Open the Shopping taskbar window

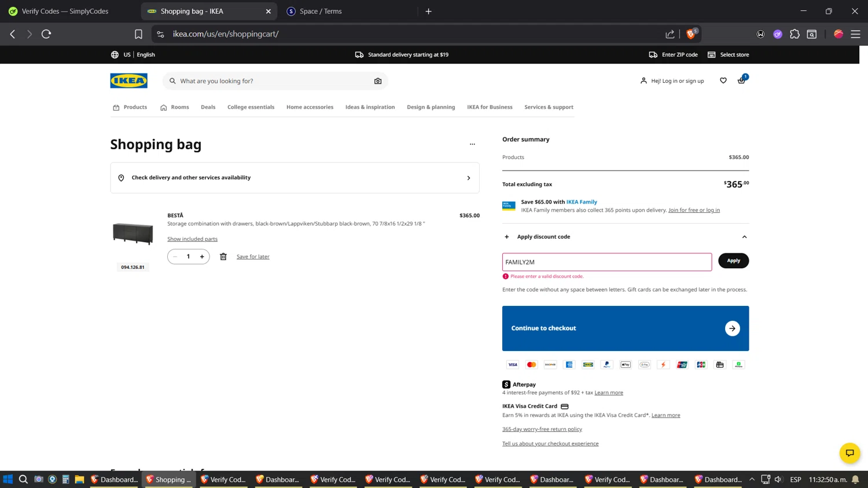click(x=168, y=479)
